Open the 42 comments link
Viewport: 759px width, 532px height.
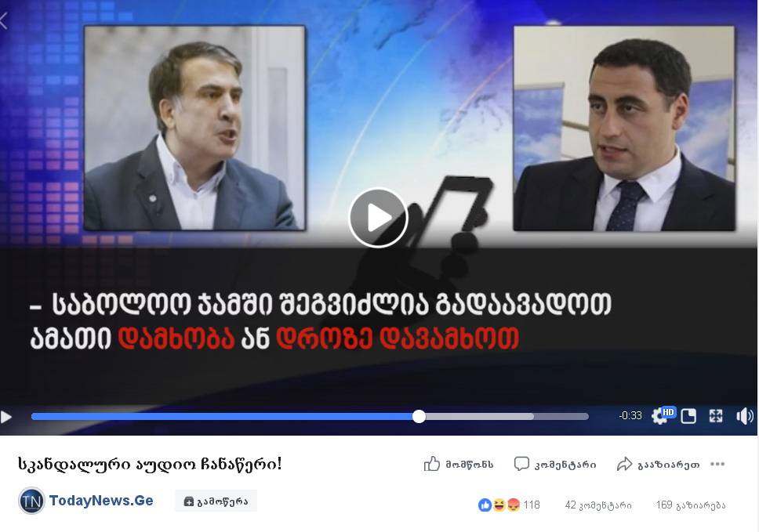click(598, 505)
